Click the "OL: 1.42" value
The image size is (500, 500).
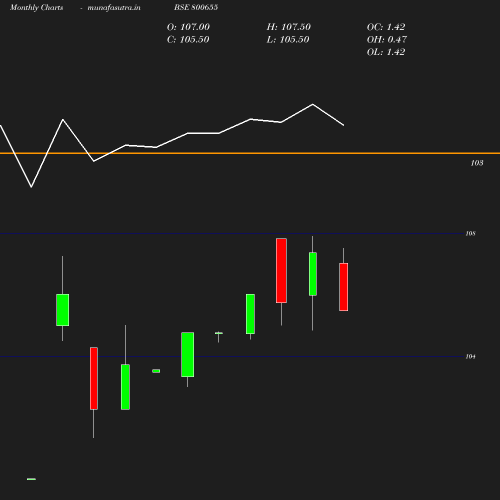[386, 52]
